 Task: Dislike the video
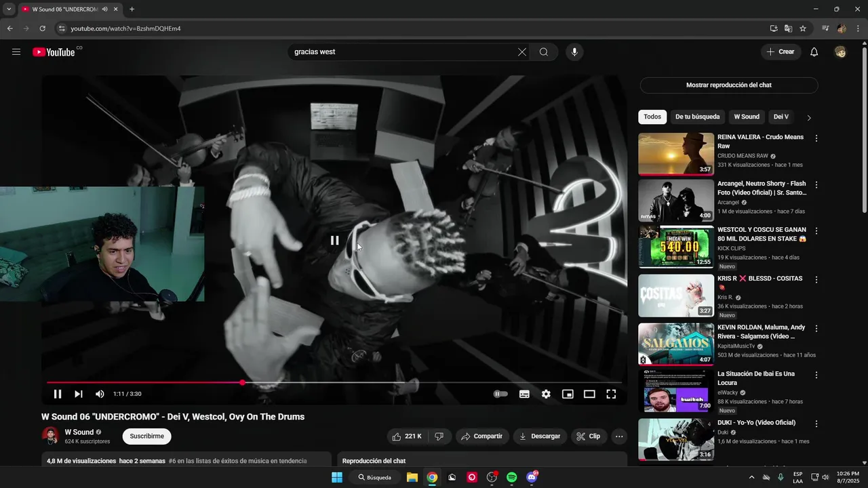(x=439, y=436)
